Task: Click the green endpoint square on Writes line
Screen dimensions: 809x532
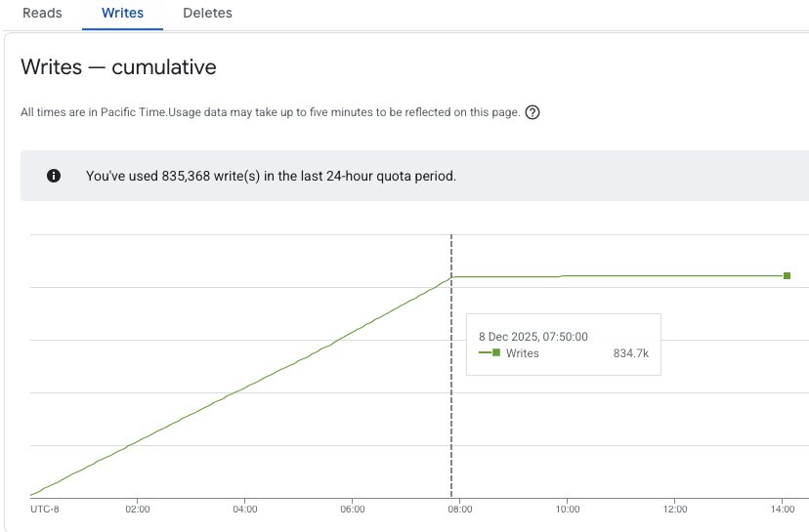Action: [x=787, y=276]
